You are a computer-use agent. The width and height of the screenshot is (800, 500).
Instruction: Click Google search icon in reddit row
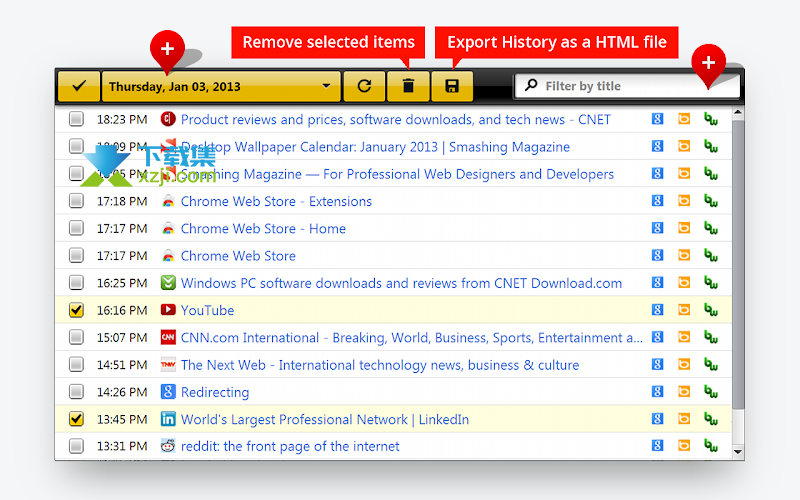tap(657, 446)
